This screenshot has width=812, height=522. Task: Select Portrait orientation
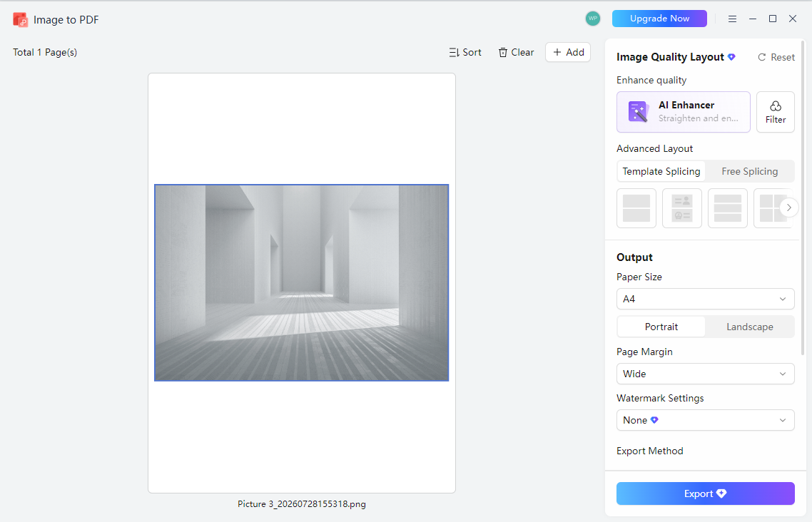pos(661,327)
